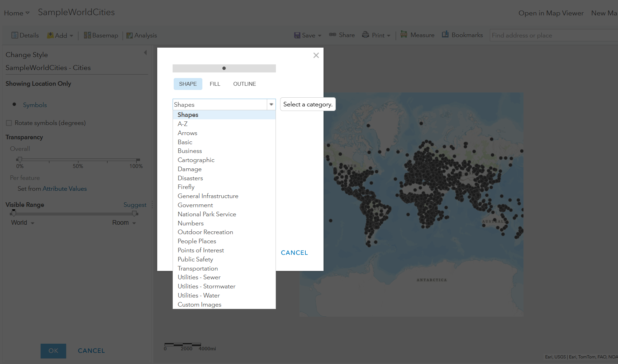
Task: Click the Add layer icon
Action: 50,35
